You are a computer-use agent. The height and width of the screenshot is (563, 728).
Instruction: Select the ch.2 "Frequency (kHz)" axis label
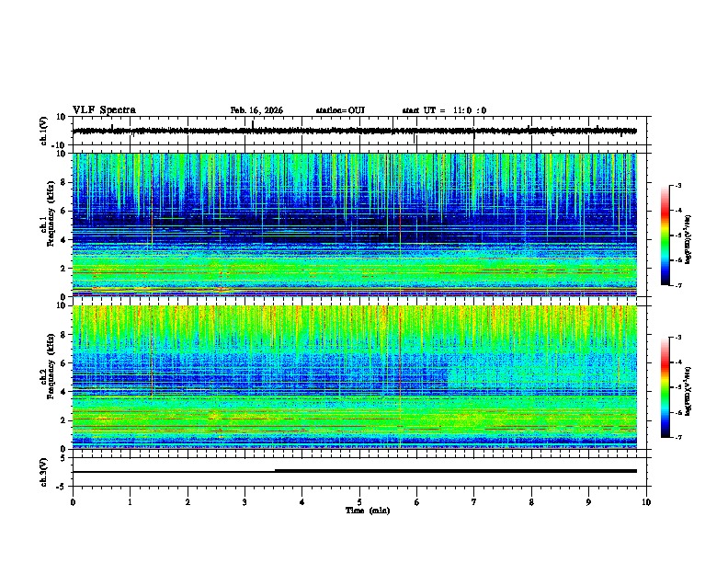pyautogui.click(x=51, y=366)
